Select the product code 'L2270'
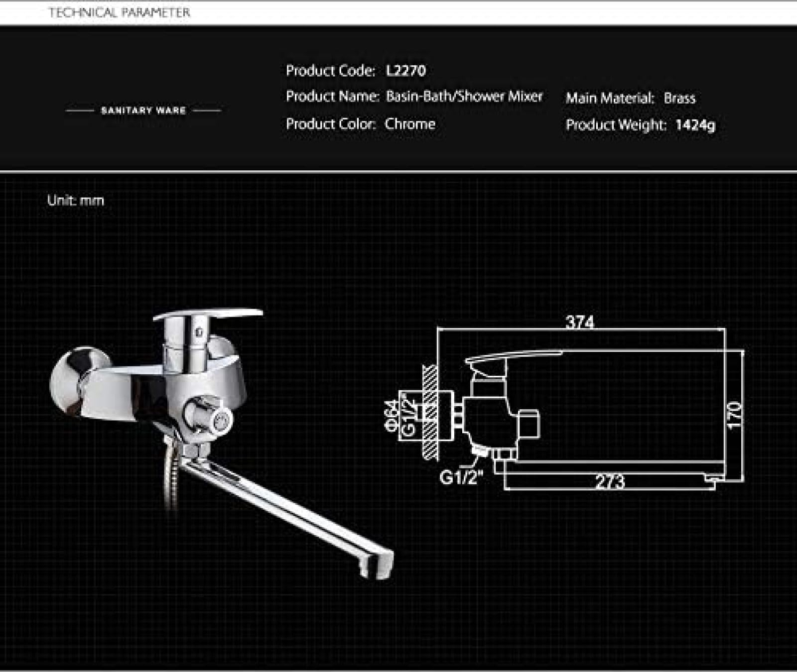 point(406,71)
